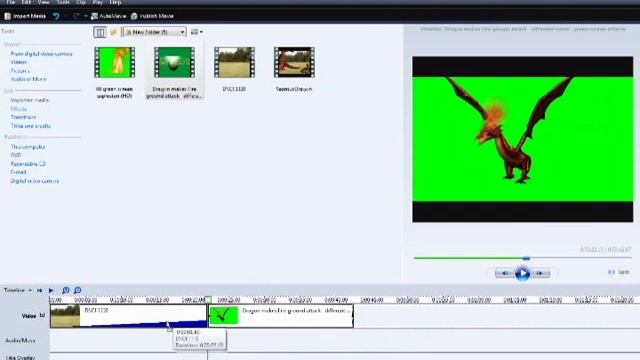Image resolution: width=640 pixels, height=360 pixels.
Task: Open the Tools menu
Action: 63,2
